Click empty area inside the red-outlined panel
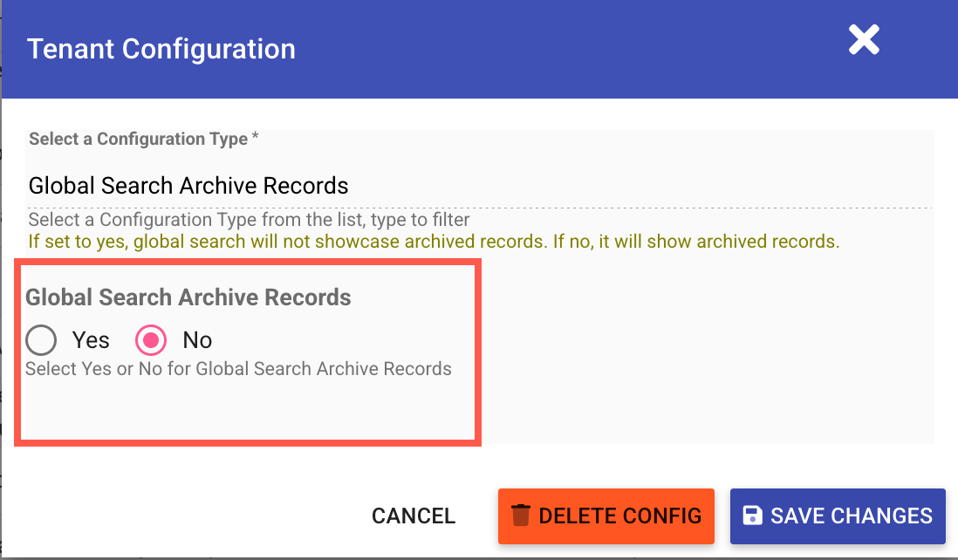The width and height of the screenshot is (958, 560). coord(244,410)
